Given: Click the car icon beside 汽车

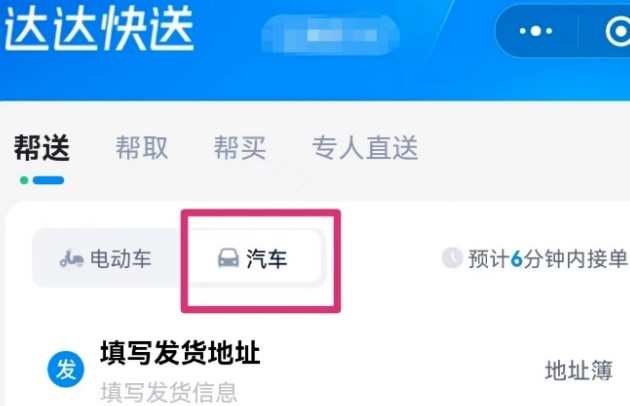Looking at the screenshot, I should [228, 258].
